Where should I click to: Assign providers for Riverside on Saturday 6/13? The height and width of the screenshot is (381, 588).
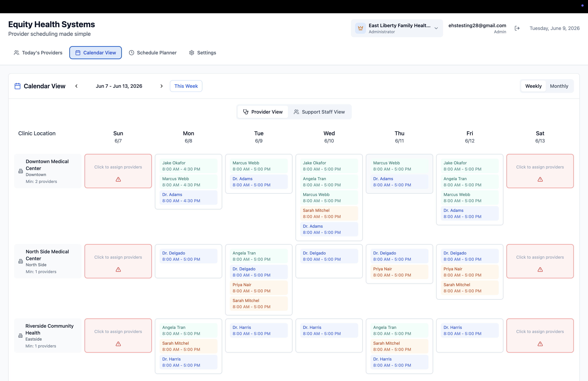click(540, 336)
